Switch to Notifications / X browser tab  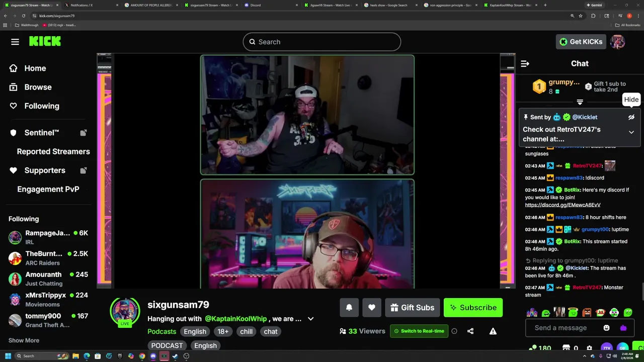pos(91,5)
